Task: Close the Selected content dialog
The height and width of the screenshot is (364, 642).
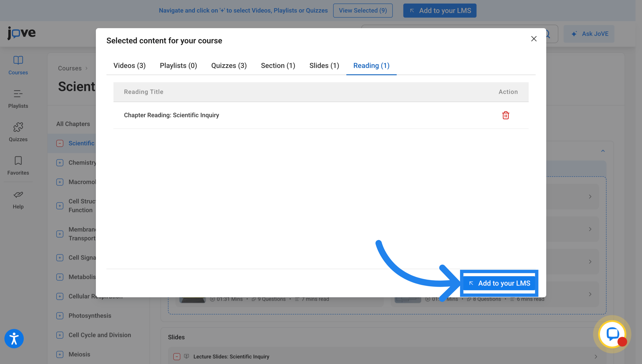Action: (534, 39)
